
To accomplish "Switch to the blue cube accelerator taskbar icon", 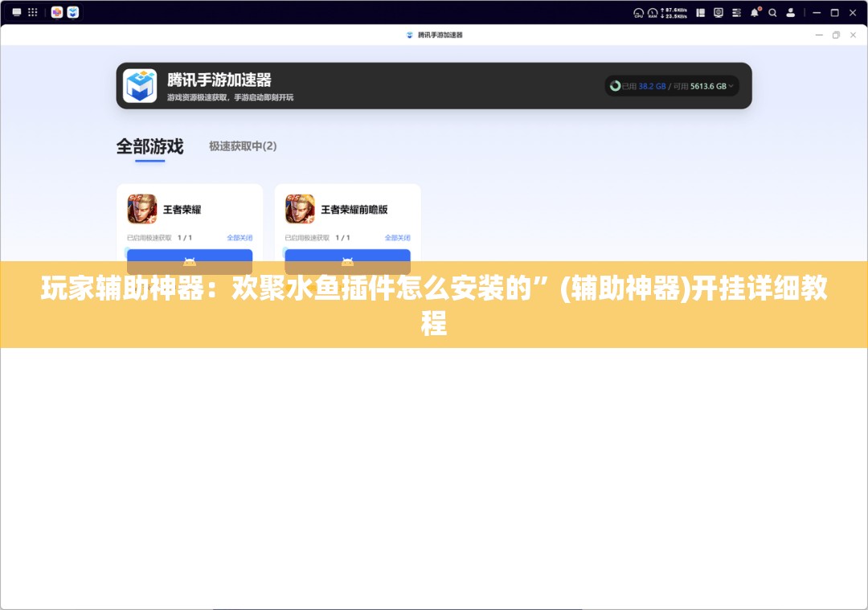I will point(73,12).
